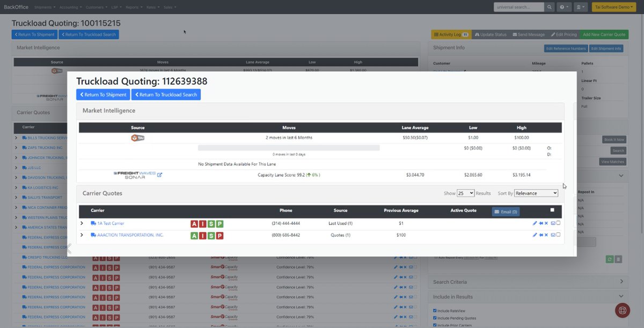Click the universal search magnifier icon
Image resolution: width=644 pixels, height=328 pixels.
click(550, 7)
